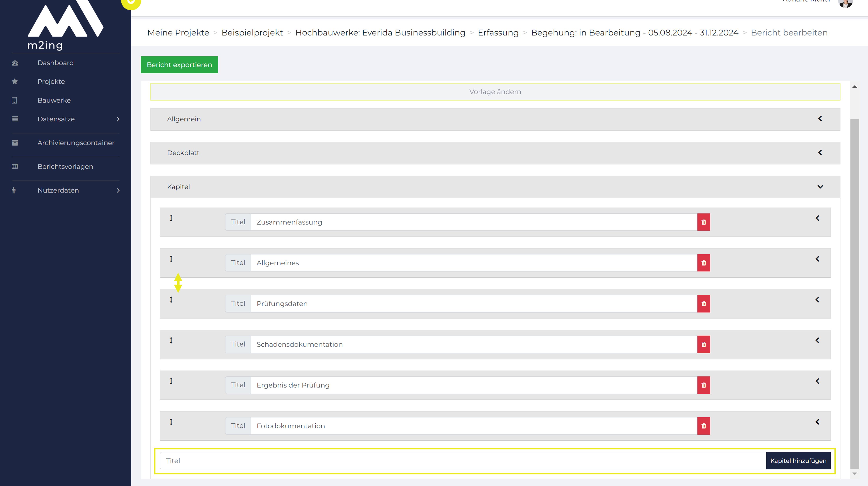Open Dashboard via its gauge icon
Viewport: 868px width, 486px height.
pos(15,63)
